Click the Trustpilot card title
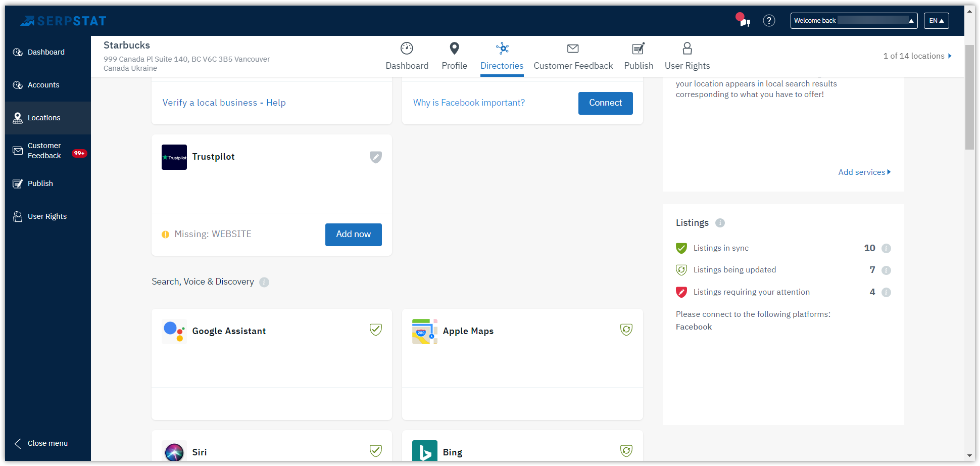This screenshot has height=466, width=980. tap(213, 157)
